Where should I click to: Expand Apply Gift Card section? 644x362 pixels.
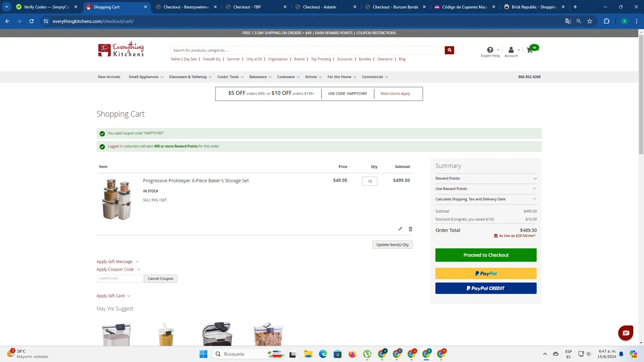point(113,296)
